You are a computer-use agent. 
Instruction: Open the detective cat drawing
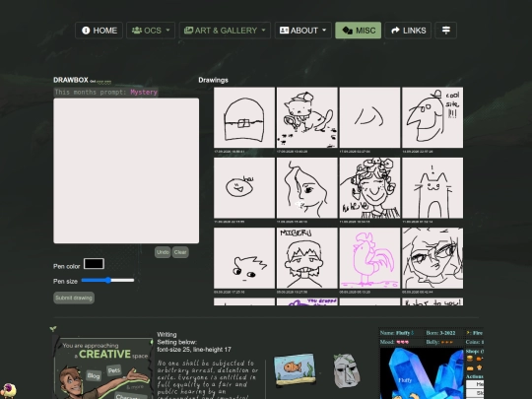(307, 117)
